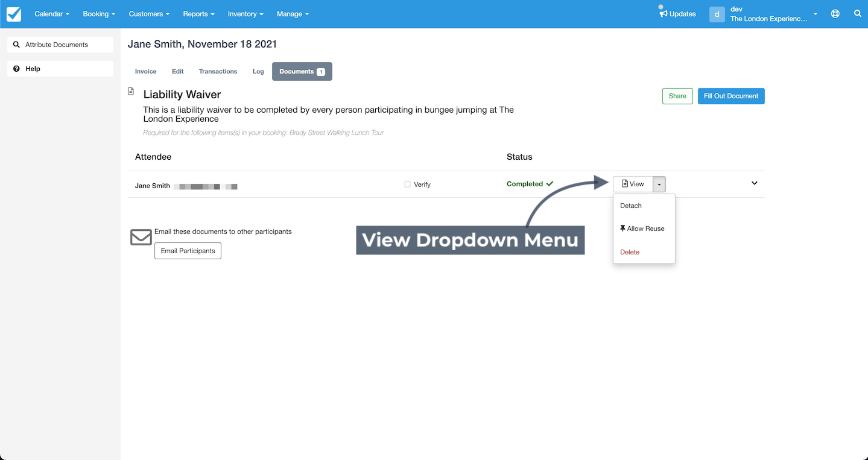The height and width of the screenshot is (460, 868).
Task: Click the globe language icon
Action: click(x=835, y=14)
